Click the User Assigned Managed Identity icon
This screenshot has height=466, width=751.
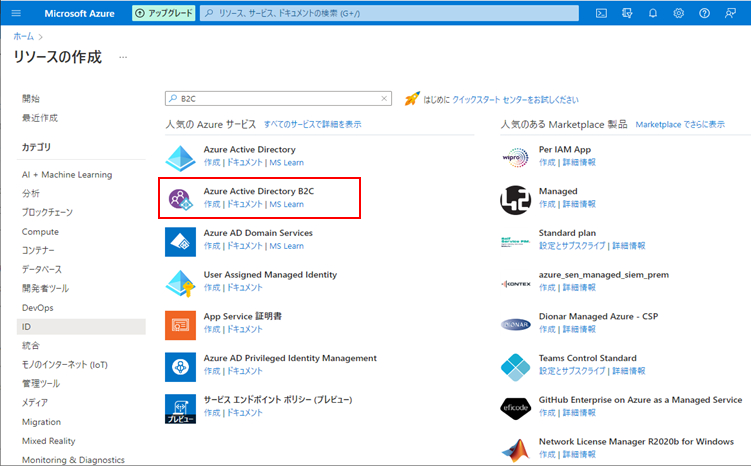point(180,283)
